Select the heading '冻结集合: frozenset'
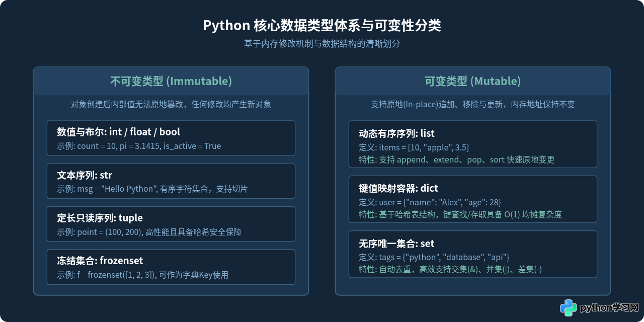Screen dimensions: 644x322 point(100,261)
